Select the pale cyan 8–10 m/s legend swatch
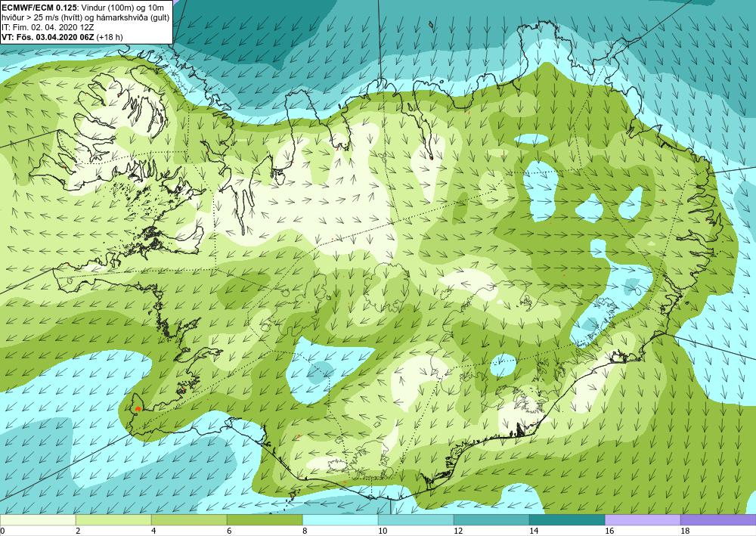Viewport: 756px width, 536px height. [340, 520]
